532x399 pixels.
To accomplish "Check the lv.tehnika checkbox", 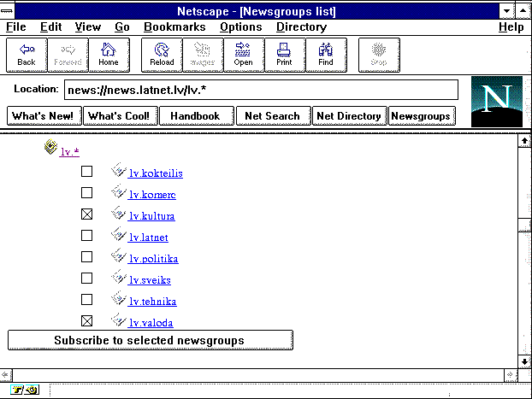I will pos(87,300).
